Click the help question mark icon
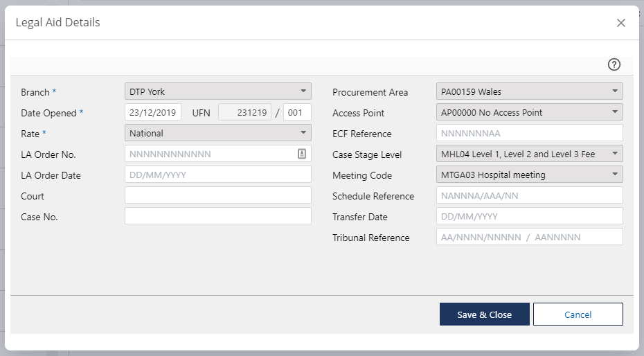The image size is (644, 356). [614, 64]
